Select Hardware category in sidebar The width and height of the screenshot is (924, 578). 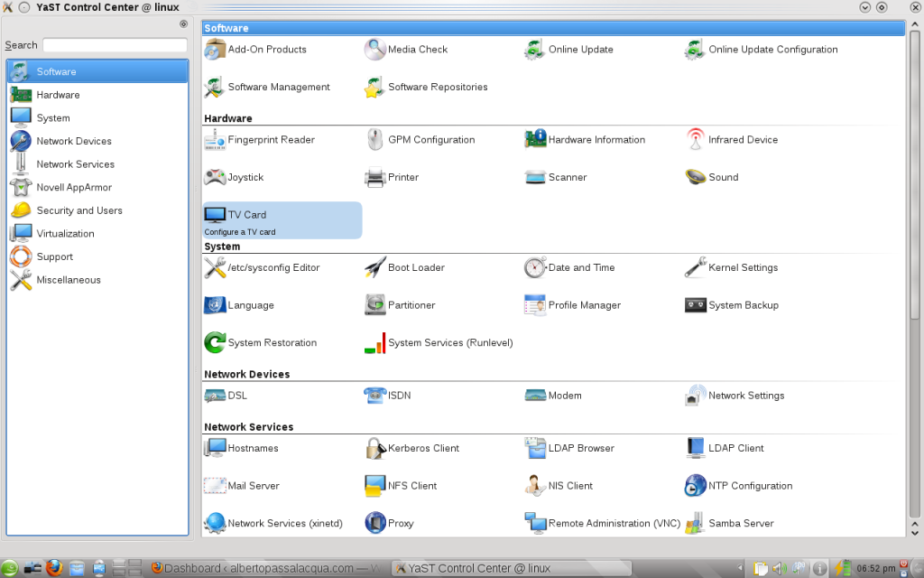pyautogui.click(x=97, y=95)
